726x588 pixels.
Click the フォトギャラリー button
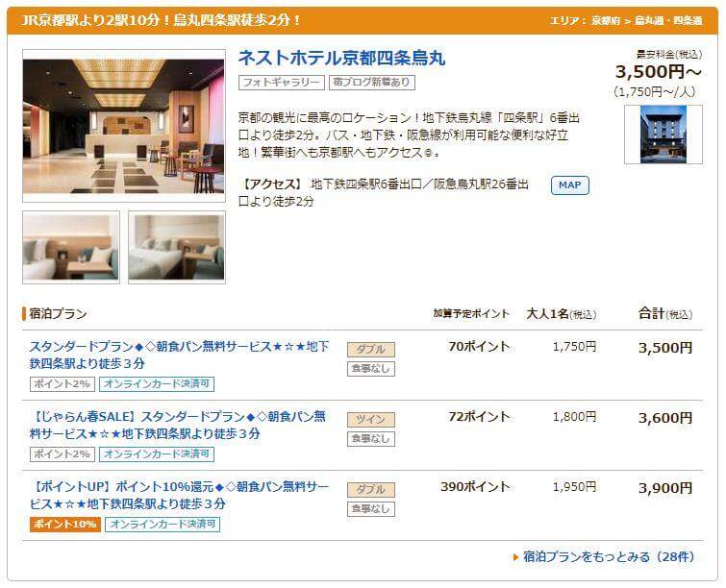(x=281, y=83)
